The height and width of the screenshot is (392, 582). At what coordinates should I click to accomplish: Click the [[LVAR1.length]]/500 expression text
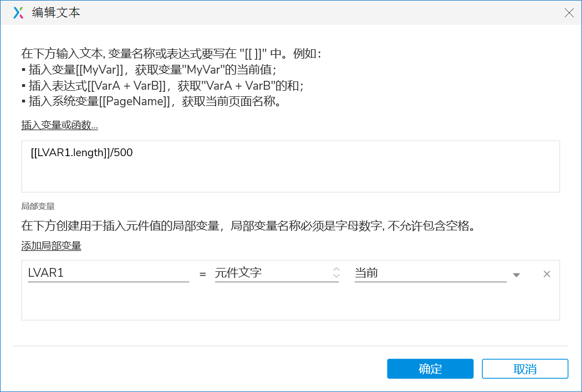[x=81, y=153]
